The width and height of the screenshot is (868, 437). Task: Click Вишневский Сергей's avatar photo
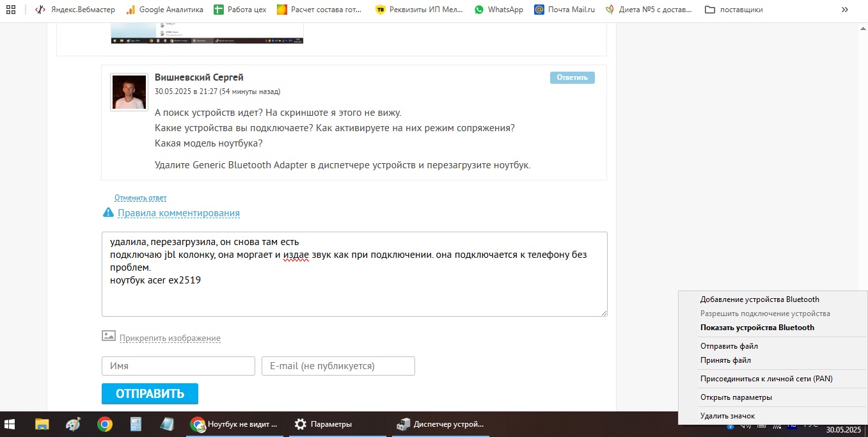pyautogui.click(x=129, y=92)
